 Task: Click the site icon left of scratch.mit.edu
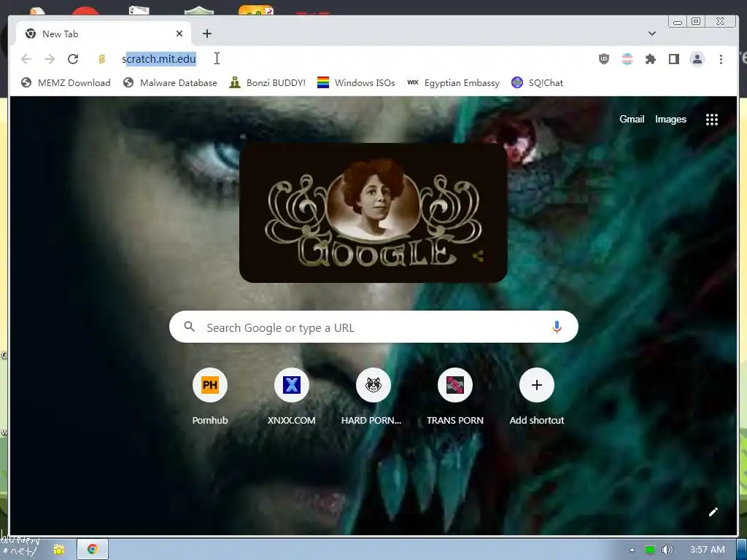101,59
